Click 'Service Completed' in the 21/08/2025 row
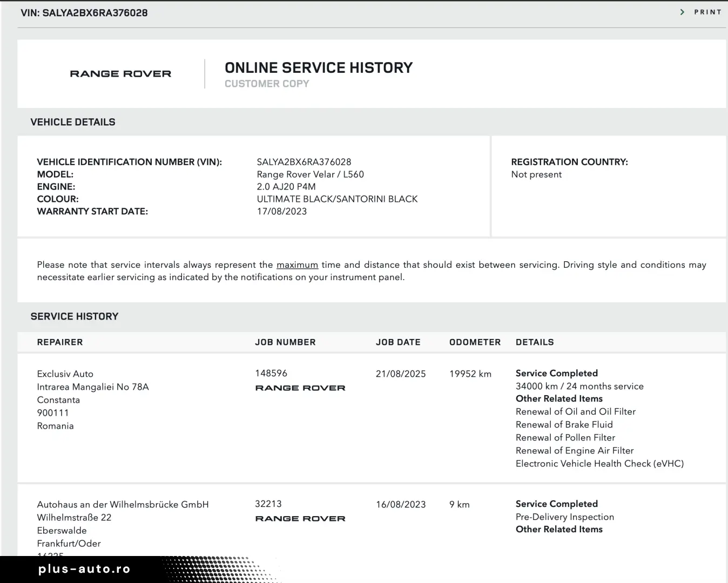This screenshot has width=728, height=583. point(557,374)
